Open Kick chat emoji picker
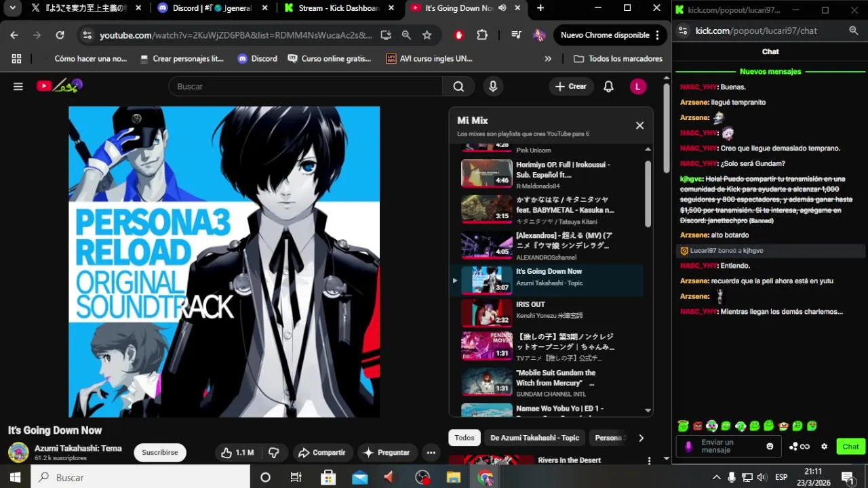 770,447
